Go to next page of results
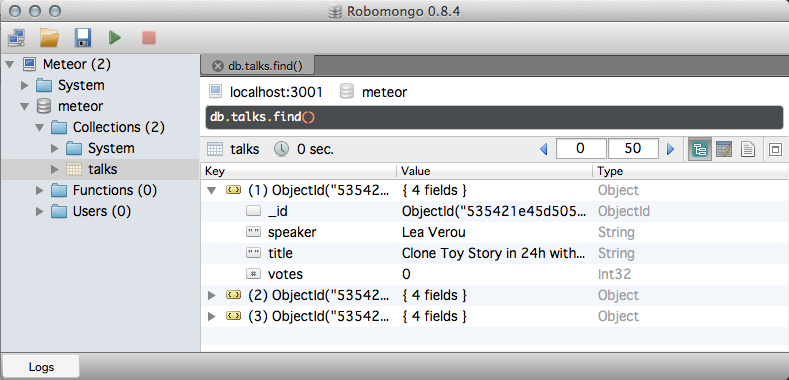This screenshot has width=789, height=380. (x=670, y=149)
